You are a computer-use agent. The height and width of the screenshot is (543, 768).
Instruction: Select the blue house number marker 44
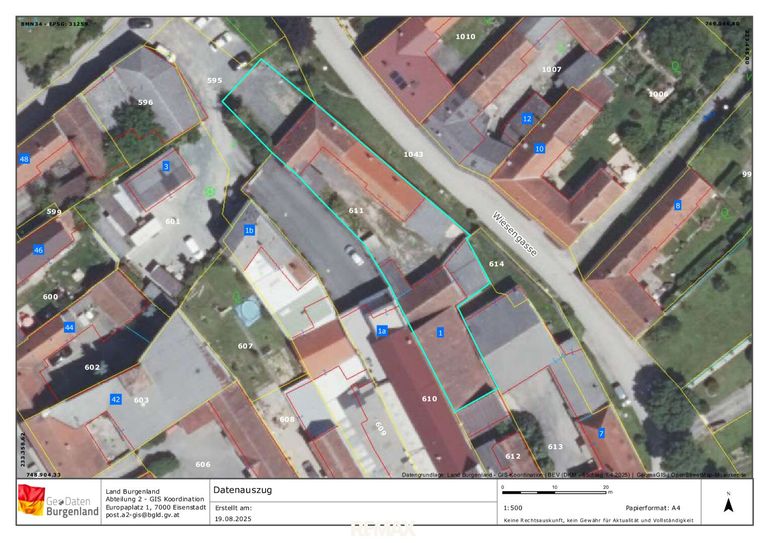click(70, 327)
